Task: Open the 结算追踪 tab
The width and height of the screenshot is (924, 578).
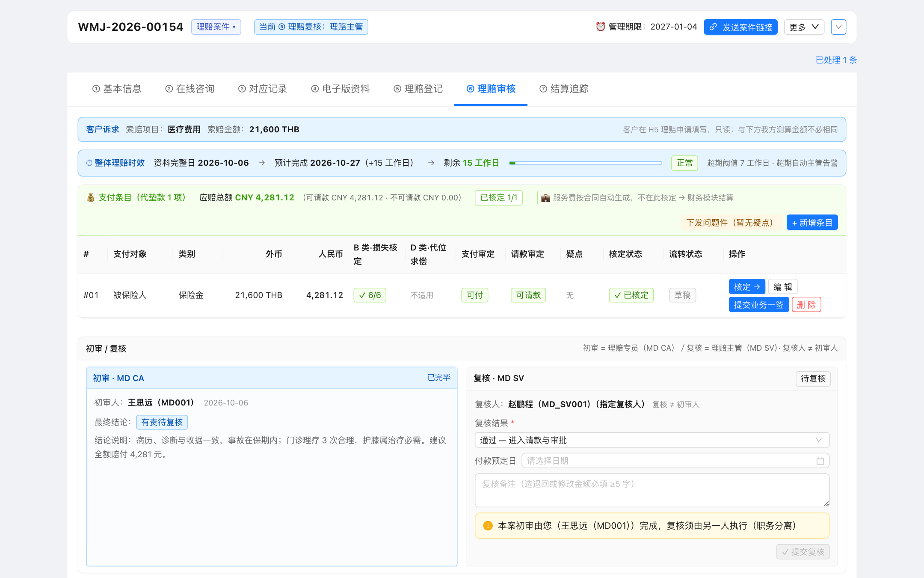Action: (564, 89)
